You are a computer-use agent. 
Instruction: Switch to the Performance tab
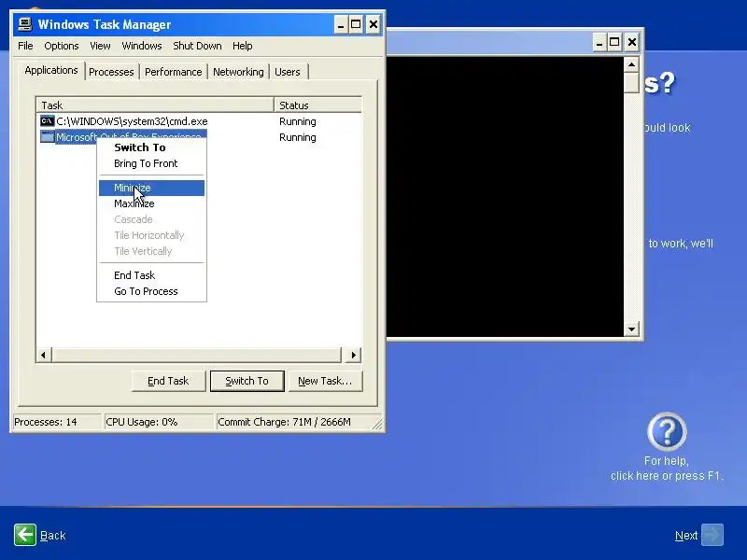point(174,72)
